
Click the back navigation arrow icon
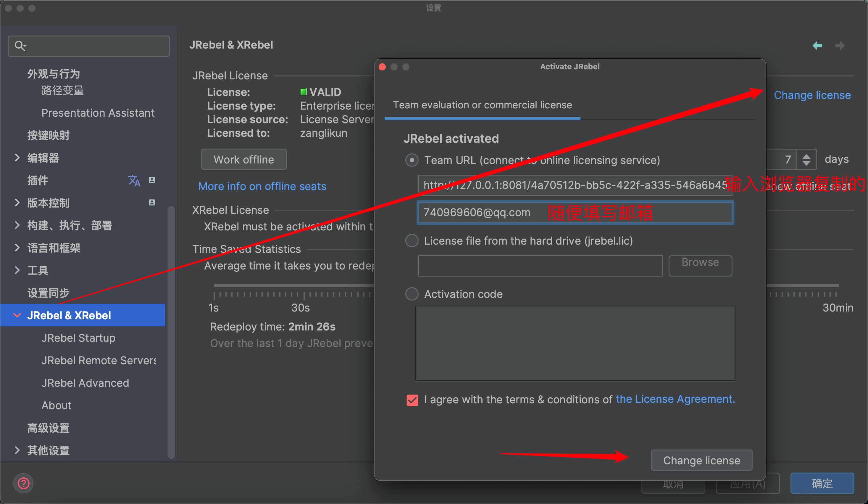coord(817,46)
